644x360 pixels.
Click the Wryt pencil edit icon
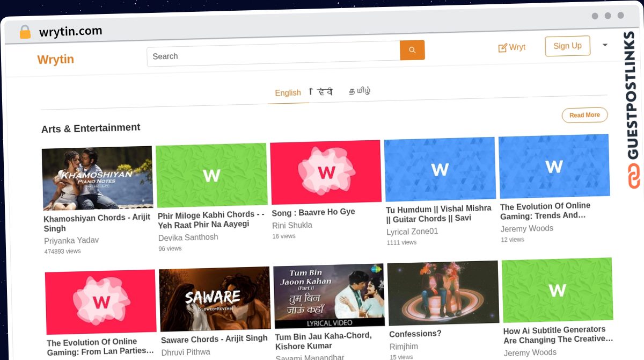pos(502,48)
